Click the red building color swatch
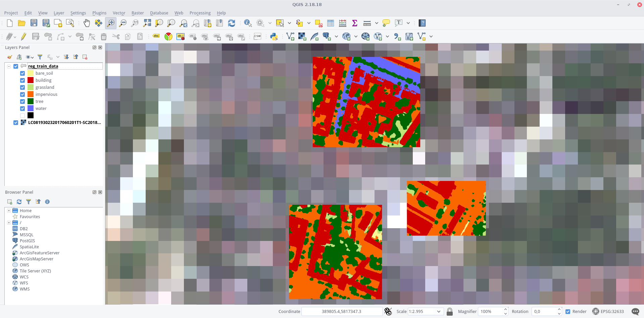Screen dimensions: 644x318 tap(31, 80)
